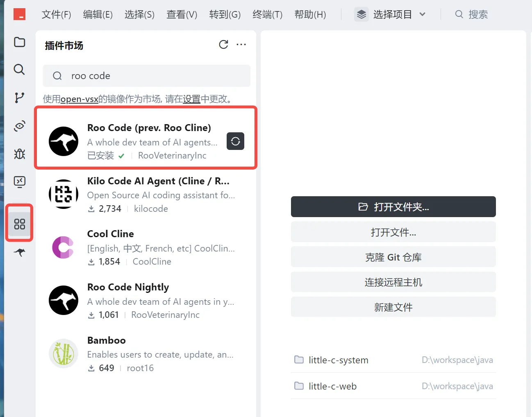Select Bamboo plugin title
Viewport: 532px width, 417px height.
click(107, 340)
